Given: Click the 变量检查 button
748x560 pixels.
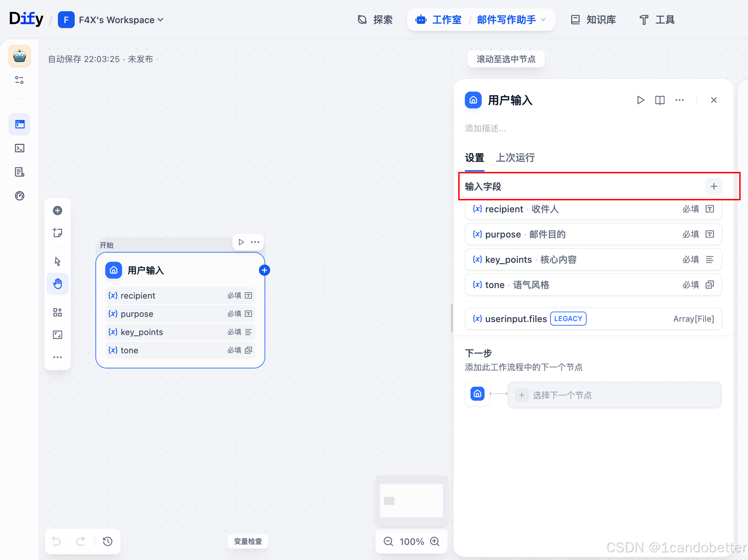Looking at the screenshot, I should click(248, 541).
